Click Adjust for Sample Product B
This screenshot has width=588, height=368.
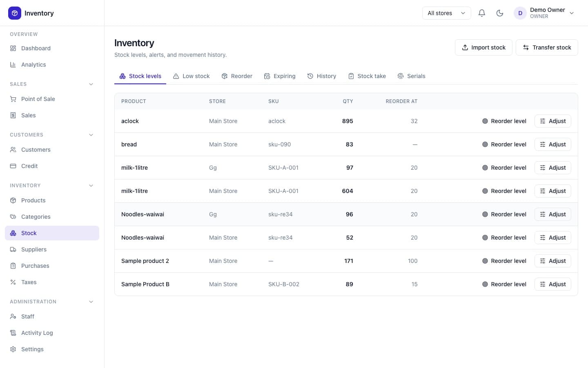pyautogui.click(x=552, y=284)
